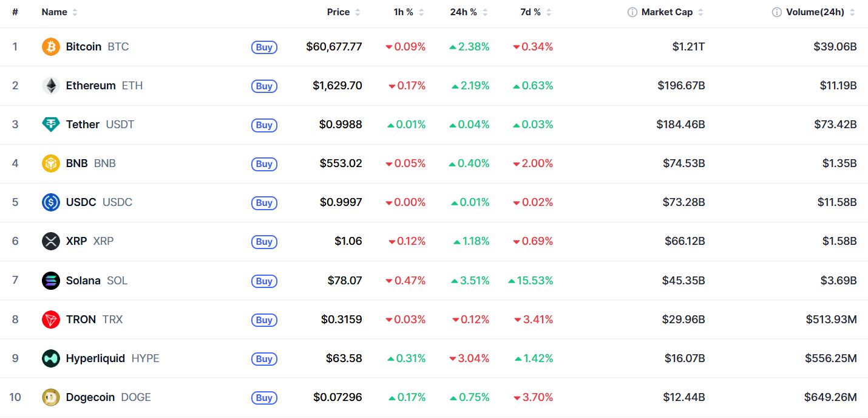Click the Dogecoin logo icon
Viewport: 868px width, 418px height.
tap(51, 397)
